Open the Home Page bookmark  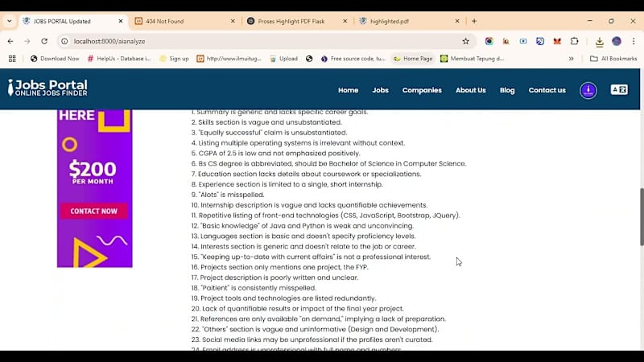point(413,59)
